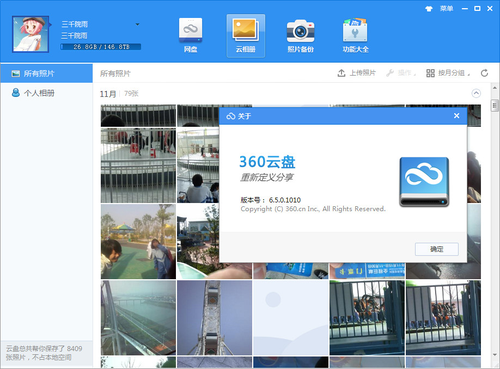Screen dimensions: 500x369
Task: Expand the account name dropdown arrow
Action: pyautogui.click(x=137, y=24)
